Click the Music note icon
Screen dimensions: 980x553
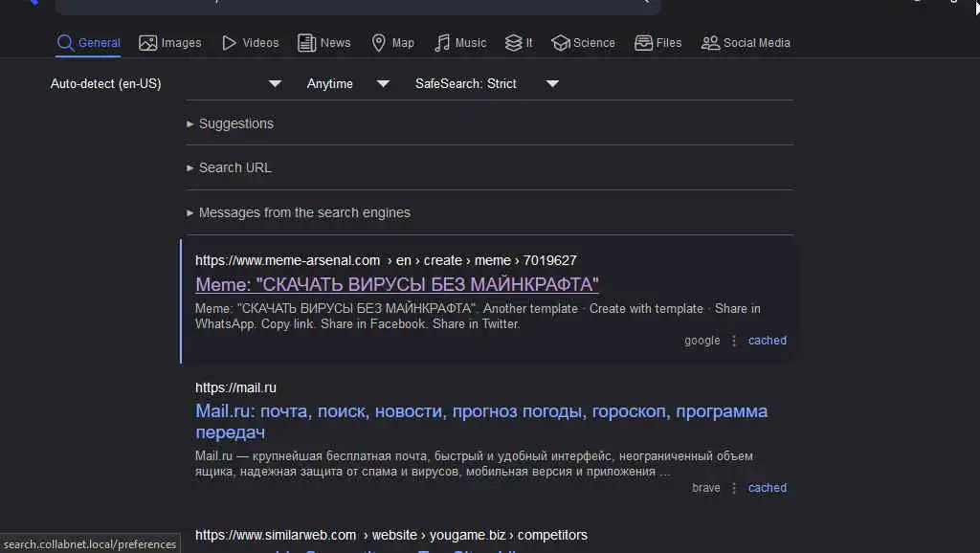[x=442, y=42]
